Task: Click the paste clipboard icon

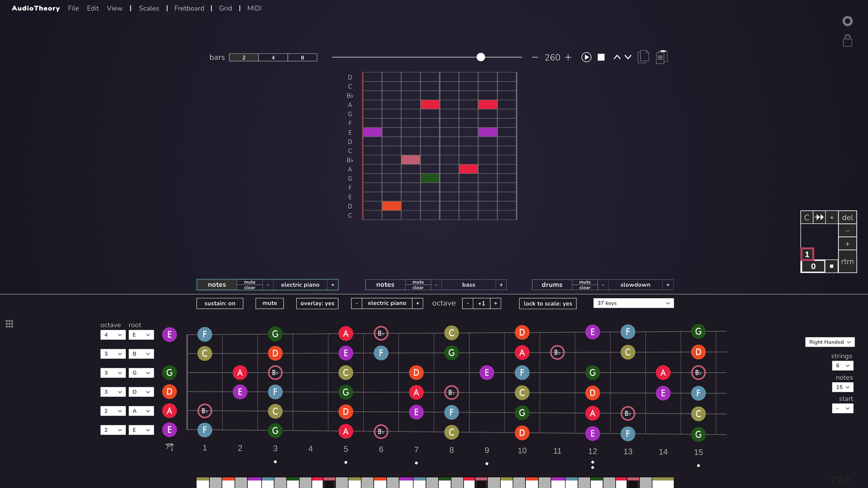Action: tap(661, 57)
